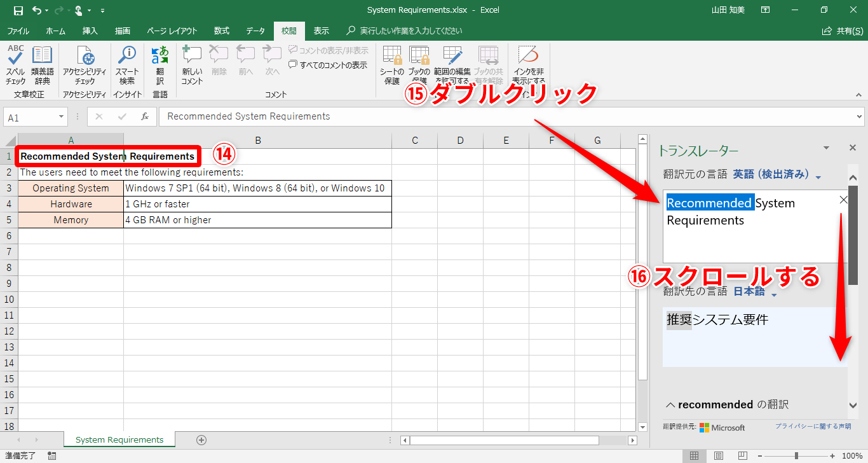
Task: Switch to the ページ レイアウト tab
Action: coord(172,31)
